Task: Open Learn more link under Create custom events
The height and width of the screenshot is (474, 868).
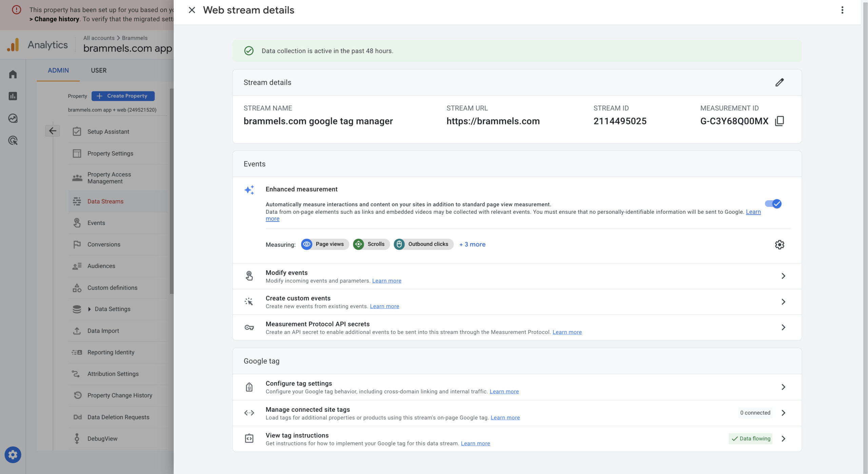Action: (x=384, y=306)
